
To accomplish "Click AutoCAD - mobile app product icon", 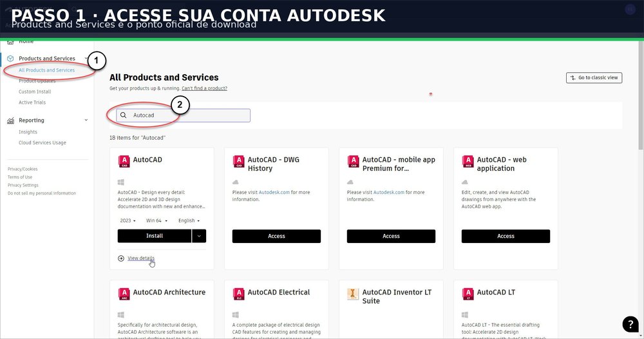I will point(353,162).
